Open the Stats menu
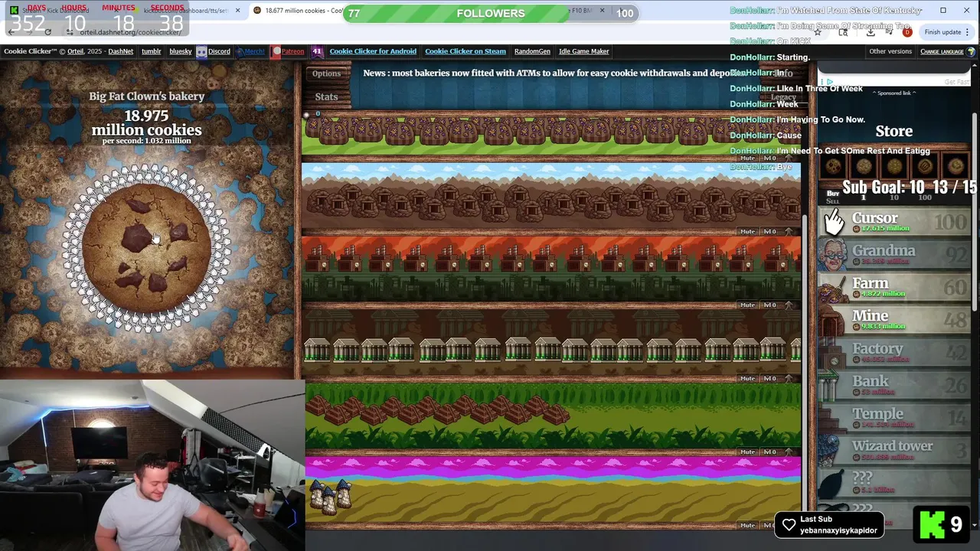The width and height of the screenshot is (980, 551). (x=326, y=96)
